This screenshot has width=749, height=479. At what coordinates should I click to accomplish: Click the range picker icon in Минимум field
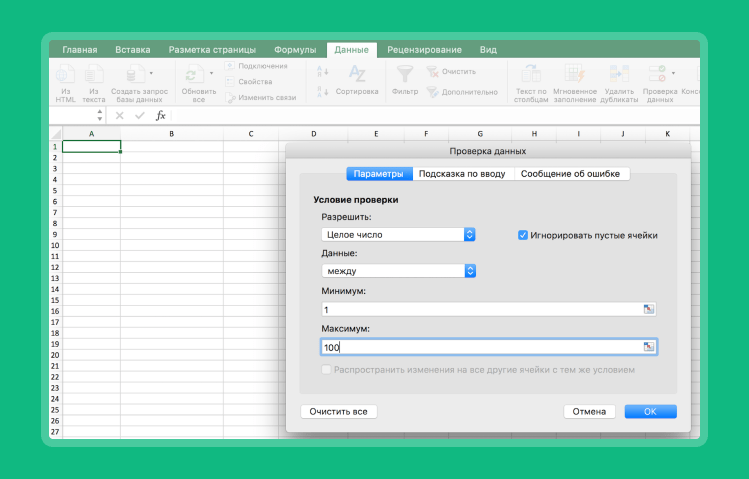point(649,310)
